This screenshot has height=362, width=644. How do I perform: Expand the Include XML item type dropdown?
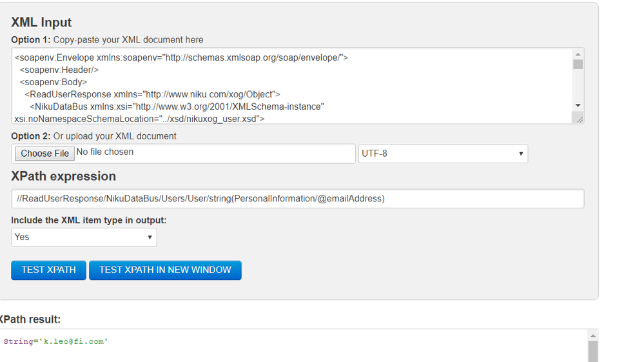click(x=84, y=237)
